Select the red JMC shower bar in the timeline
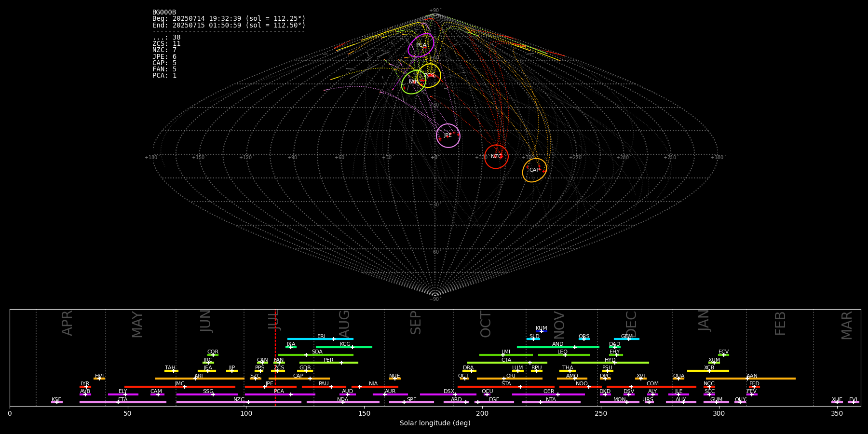 (x=180, y=387)
